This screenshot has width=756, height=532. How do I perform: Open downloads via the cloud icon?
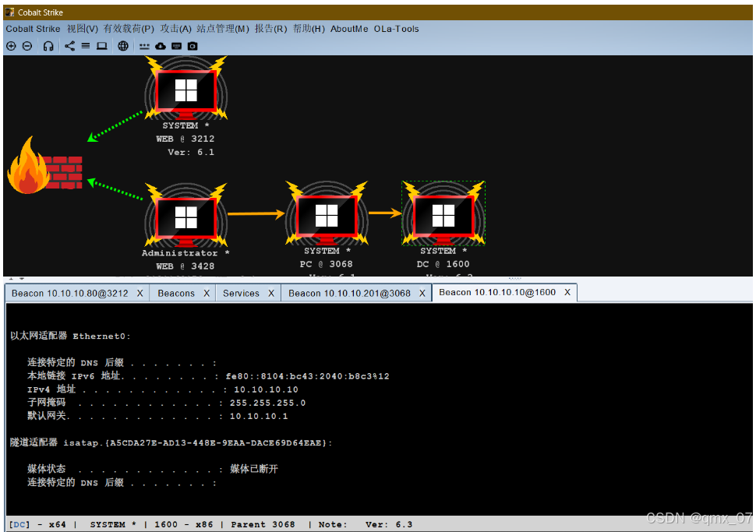click(x=161, y=46)
